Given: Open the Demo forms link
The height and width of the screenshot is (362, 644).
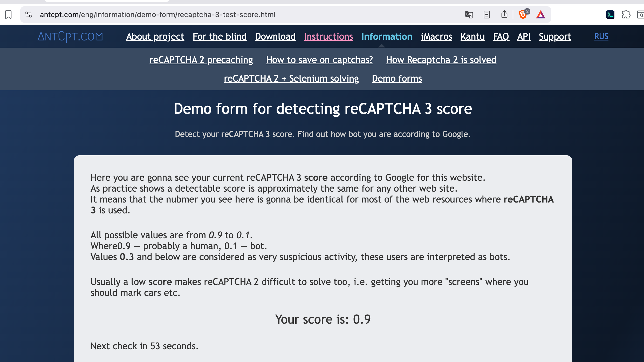Looking at the screenshot, I should click(x=397, y=79).
